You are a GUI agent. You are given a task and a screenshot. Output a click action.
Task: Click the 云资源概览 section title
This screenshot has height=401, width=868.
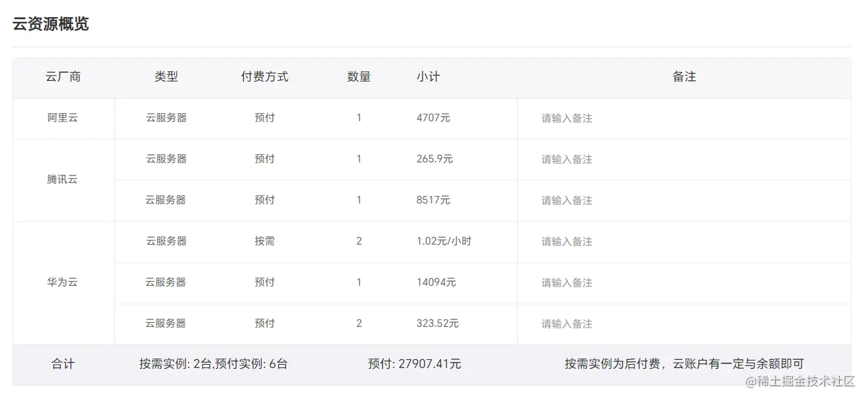tap(51, 24)
